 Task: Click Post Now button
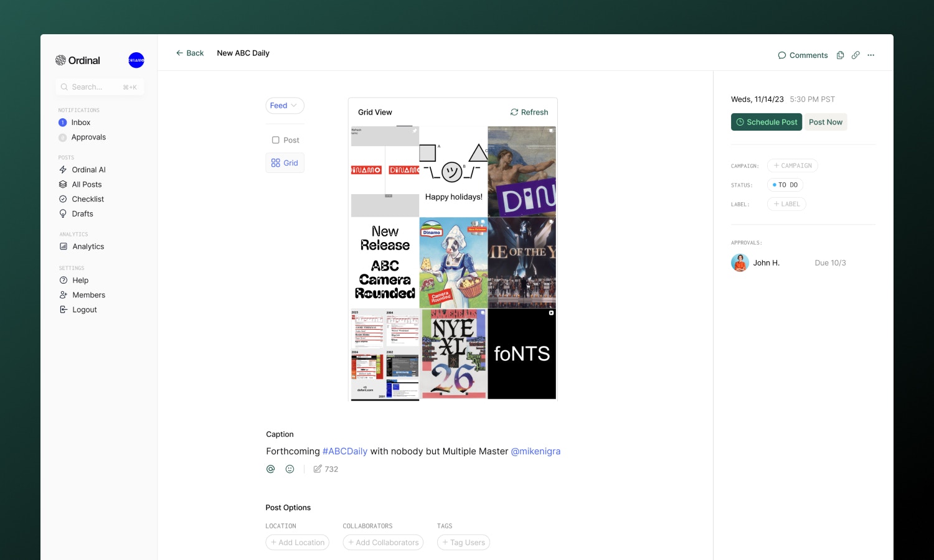pyautogui.click(x=826, y=122)
